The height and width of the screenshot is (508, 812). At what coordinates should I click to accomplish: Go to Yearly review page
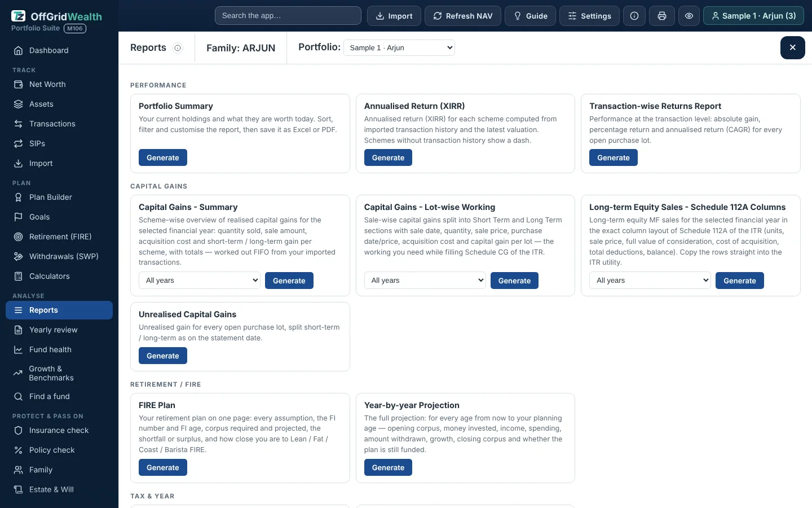[59, 330]
